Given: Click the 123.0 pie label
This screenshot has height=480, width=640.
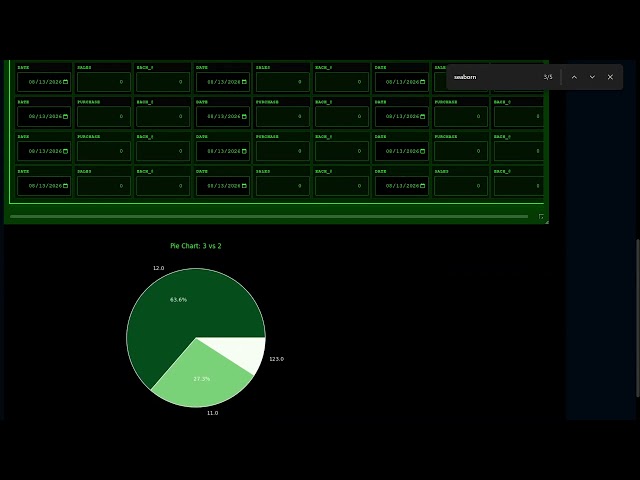Looking at the screenshot, I should (276, 359).
